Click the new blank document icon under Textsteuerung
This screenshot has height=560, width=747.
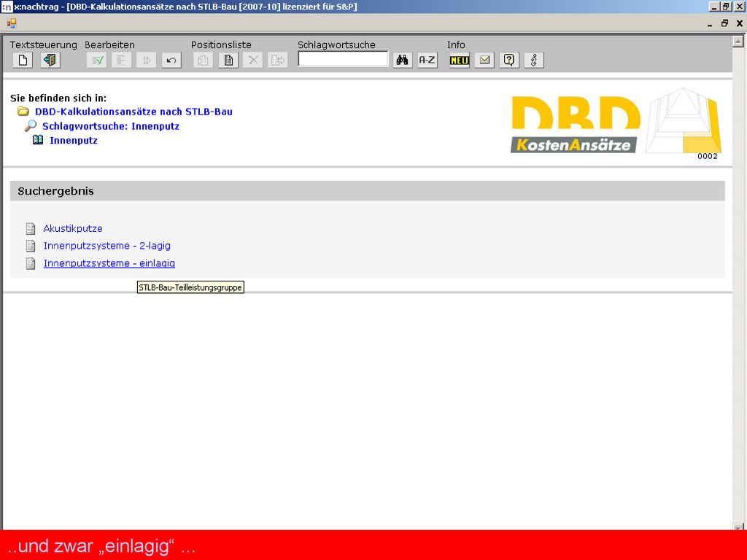click(23, 60)
